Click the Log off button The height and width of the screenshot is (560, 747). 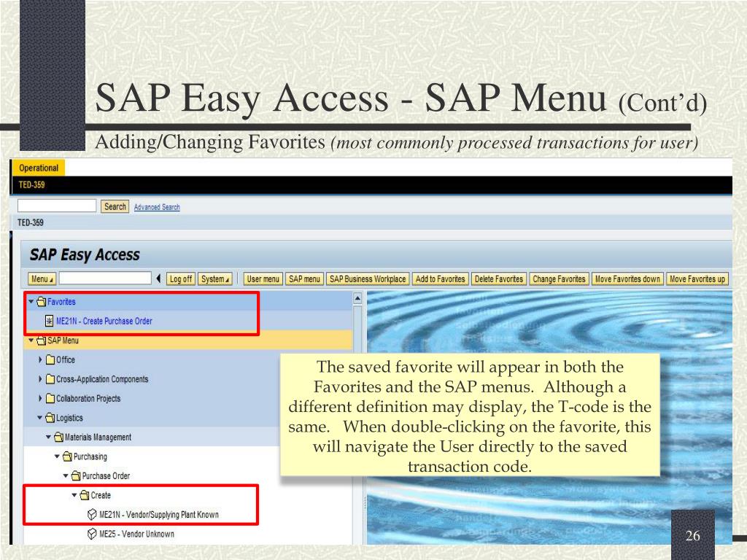click(x=181, y=279)
